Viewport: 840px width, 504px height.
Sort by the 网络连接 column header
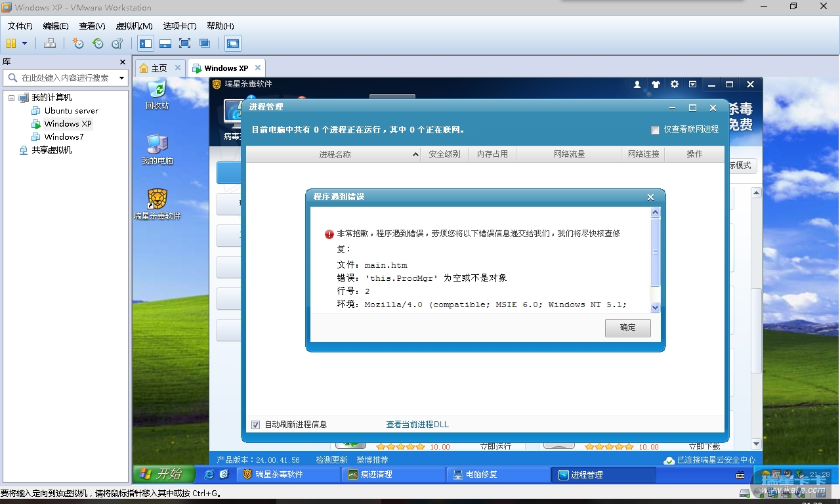pos(643,155)
